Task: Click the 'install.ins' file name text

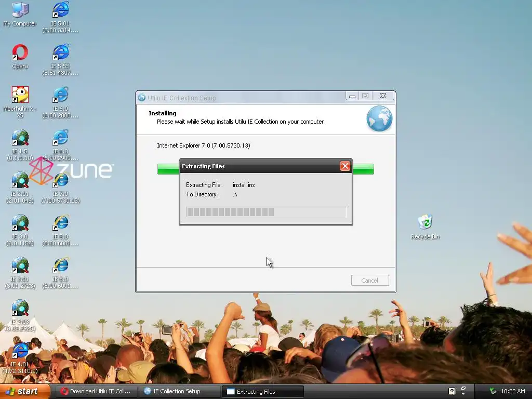Action: pos(244,185)
